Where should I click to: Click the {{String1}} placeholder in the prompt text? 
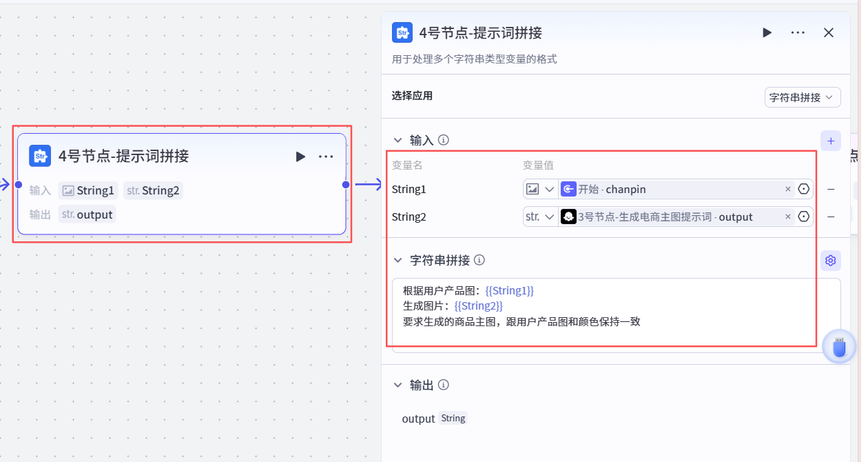point(509,290)
